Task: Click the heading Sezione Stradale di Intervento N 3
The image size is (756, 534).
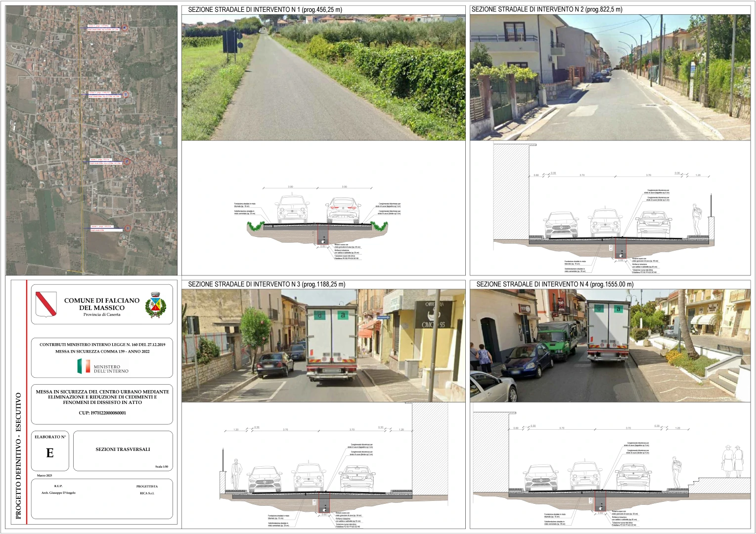Action: (267, 284)
